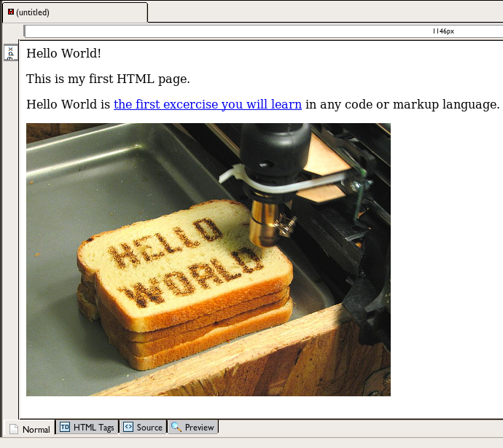The width and height of the screenshot is (503, 448).
Task: Click the blank page icon on the Normal tab
Action: click(x=13, y=429)
